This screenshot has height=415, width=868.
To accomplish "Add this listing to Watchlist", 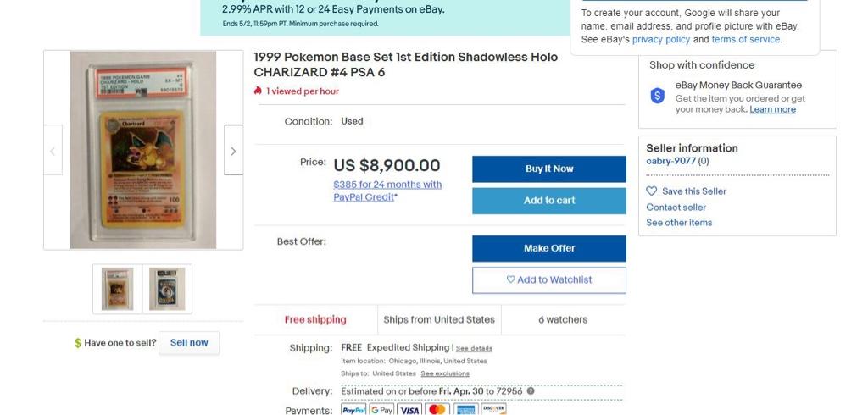I will point(549,280).
